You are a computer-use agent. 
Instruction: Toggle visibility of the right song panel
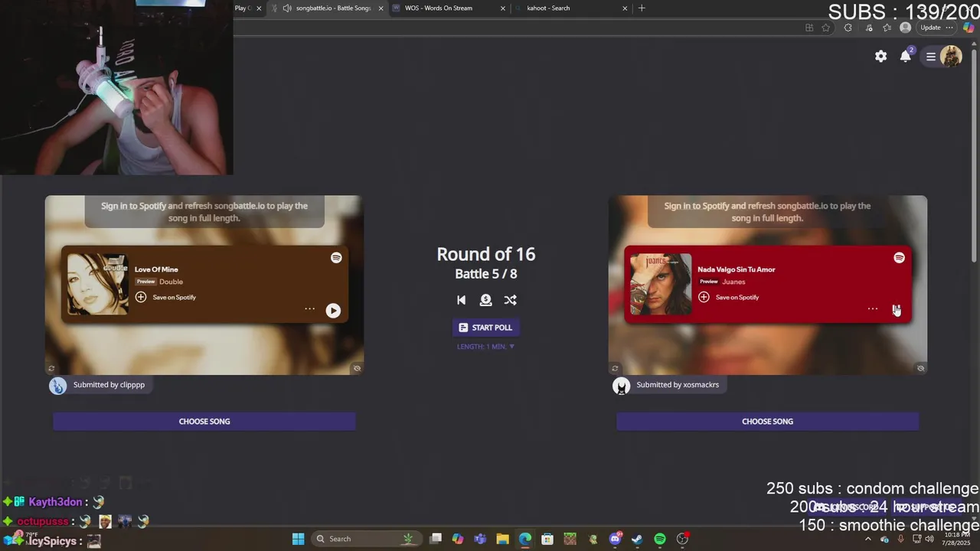click(920, 368)
